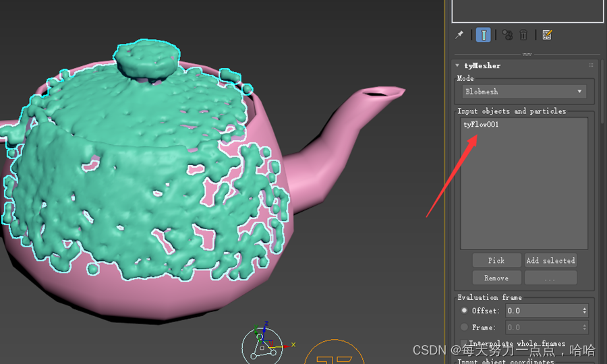Click the command panel vertical scrollbar
Image resolution: width=607 pixels, height=364 pixels.
click(602, 91)
